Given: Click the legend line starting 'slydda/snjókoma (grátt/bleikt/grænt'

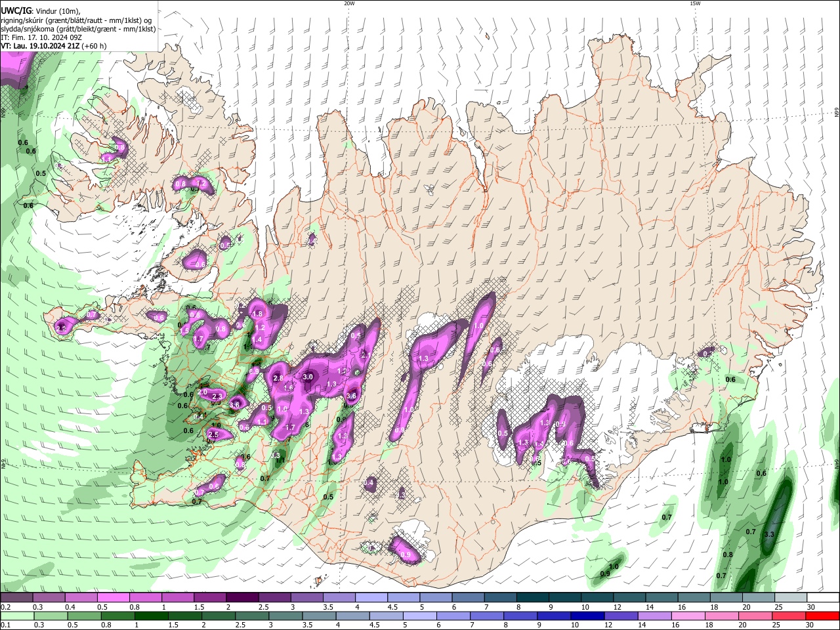Looking at the screenshot, I should (78, 29).
